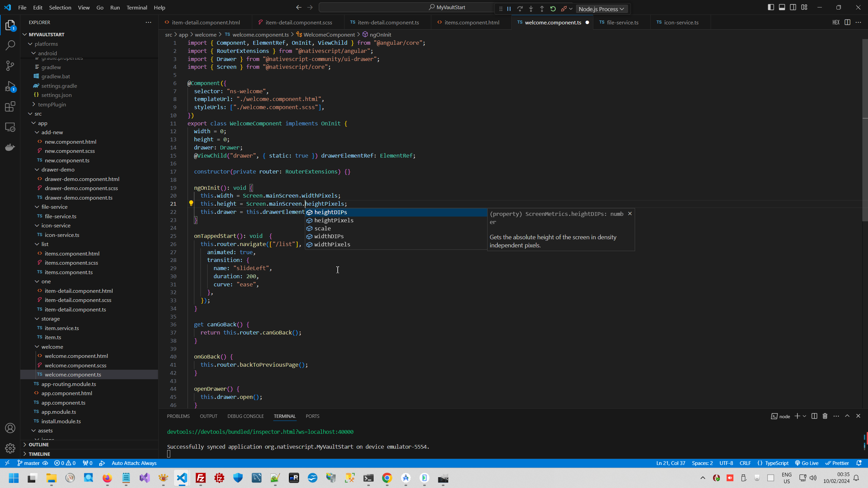This screenshot has width=868, height=488.
Task: Click Auto Attach: Always in the status bar
Action: 134,463
